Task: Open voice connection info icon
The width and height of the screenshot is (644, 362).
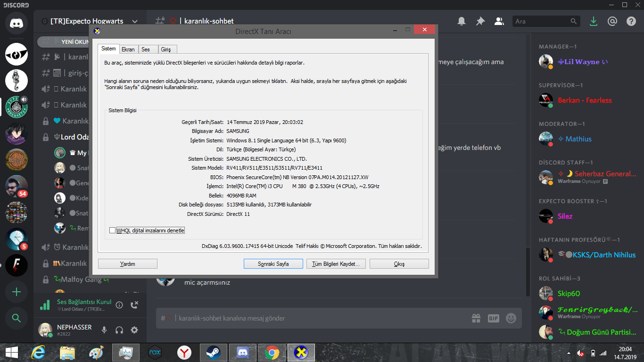Action: click(119, 305)
